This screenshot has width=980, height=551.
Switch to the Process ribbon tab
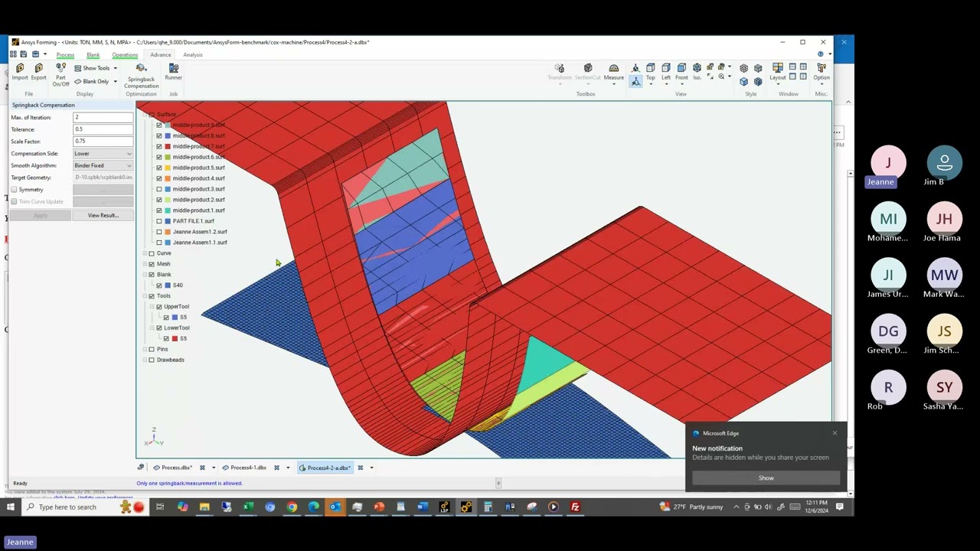pyautogui.click(x=65, y=55)
